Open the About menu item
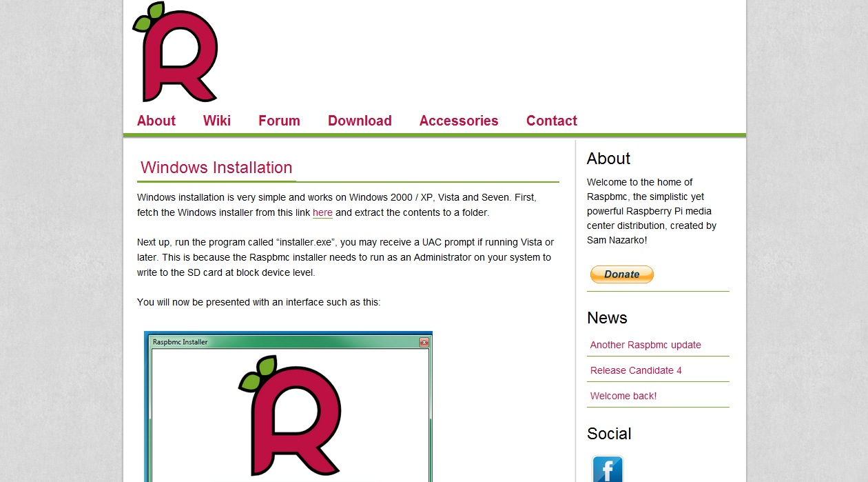 [x=156, y=121]
